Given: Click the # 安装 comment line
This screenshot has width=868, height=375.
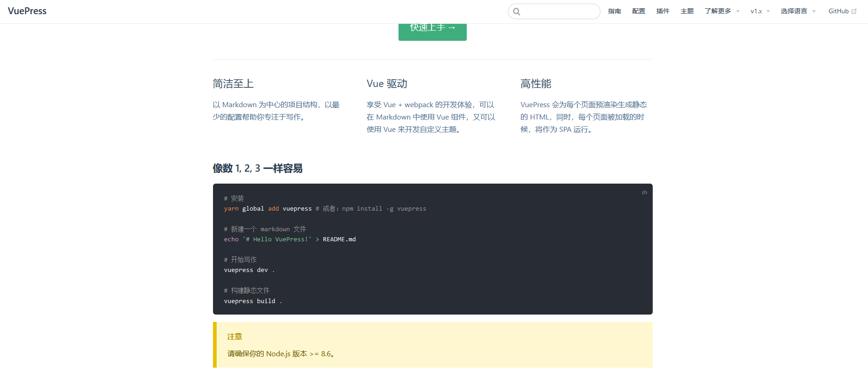Looking at the screenshot, I should pyautogui.click(x=234, y=198).
